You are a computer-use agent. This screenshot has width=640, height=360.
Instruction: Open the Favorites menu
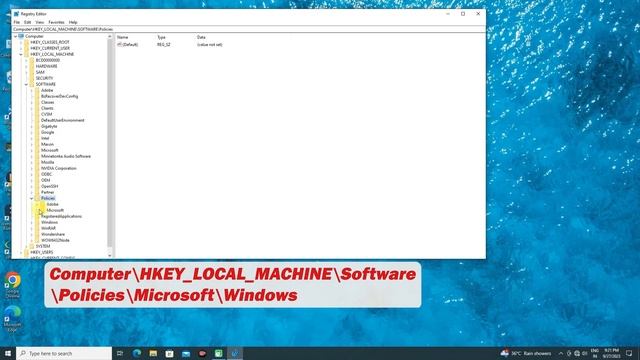click(x=56, y=22)
